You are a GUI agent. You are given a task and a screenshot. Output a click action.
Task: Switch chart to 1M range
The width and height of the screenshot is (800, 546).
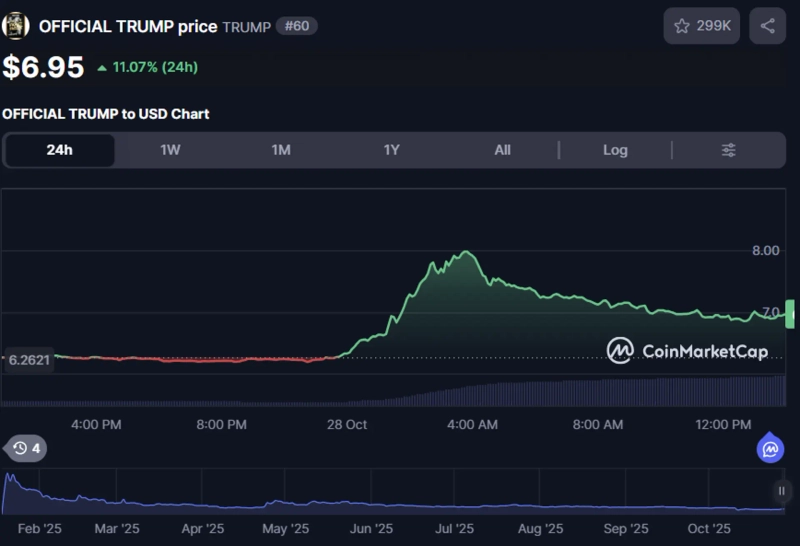pyautogui.click(x=281, y=150)
